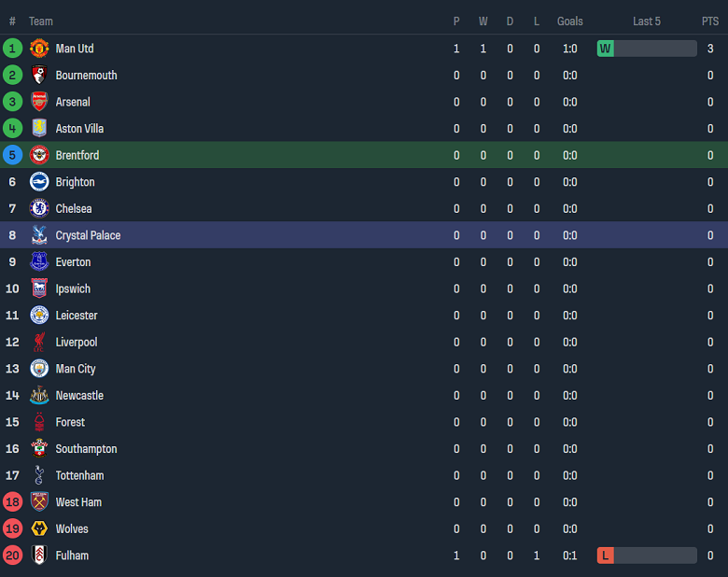Click the Last 5 column header
728x577 pixels.
647,21
